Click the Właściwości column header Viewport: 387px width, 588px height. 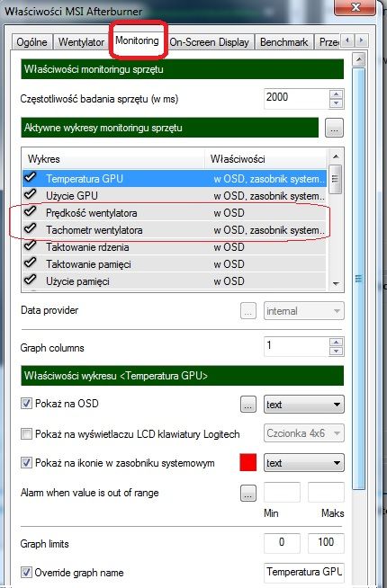click(265, 159)
